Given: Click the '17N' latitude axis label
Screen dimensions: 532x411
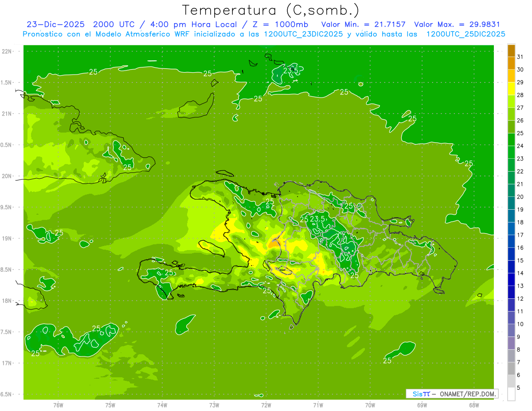Looking at the screenshot, I should [x=7, y=364].
